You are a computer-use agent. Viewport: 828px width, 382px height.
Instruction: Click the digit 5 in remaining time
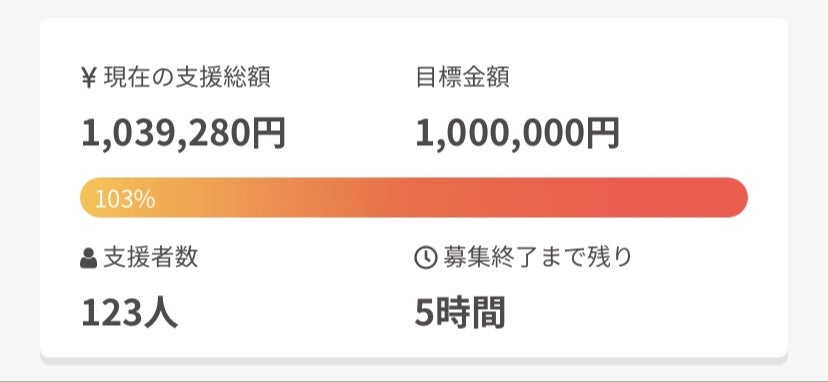click(x=425, y=313)
